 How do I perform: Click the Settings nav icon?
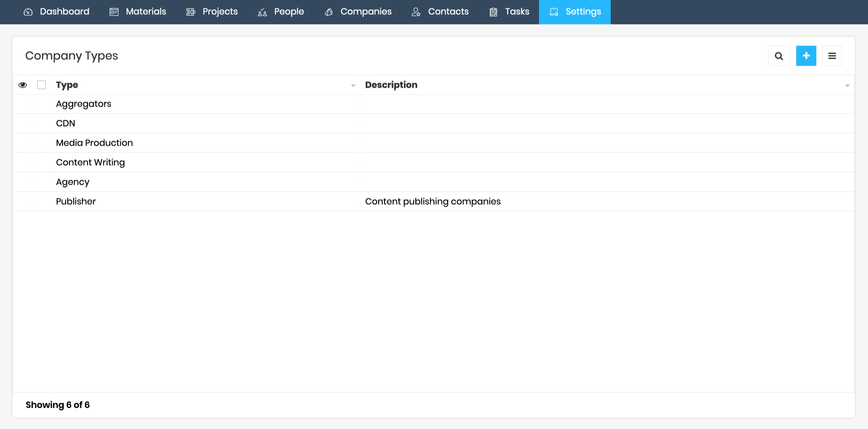click(x=553, y=12)
